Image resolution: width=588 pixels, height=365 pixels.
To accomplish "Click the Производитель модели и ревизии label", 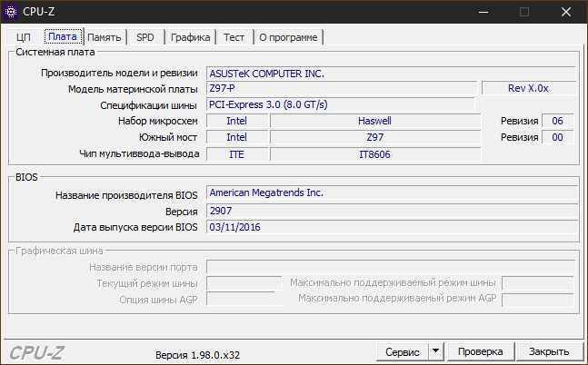I will [x=119, y=73].
